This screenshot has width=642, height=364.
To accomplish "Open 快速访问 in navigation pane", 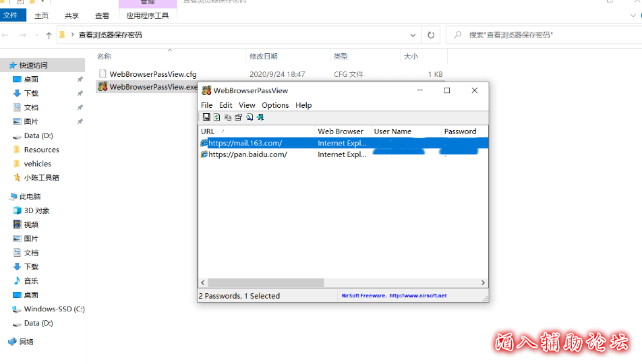I will tap(33, 65).
